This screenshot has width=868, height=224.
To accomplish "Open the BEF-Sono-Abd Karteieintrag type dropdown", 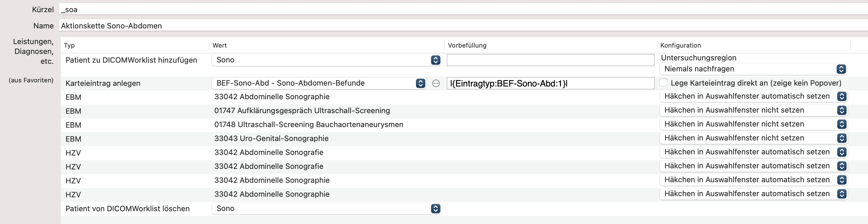I will pyautogui.click(x=319, y=83).
